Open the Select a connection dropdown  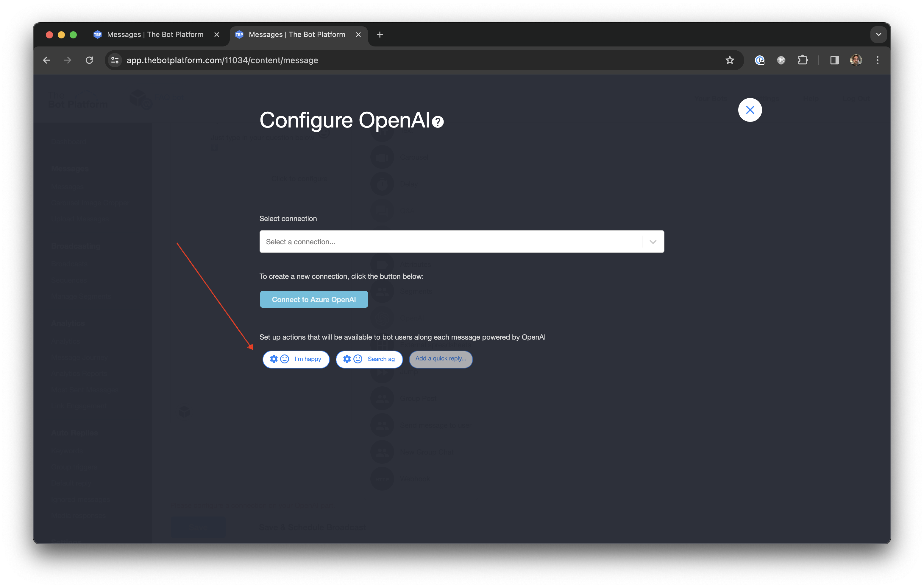(462, 242)
